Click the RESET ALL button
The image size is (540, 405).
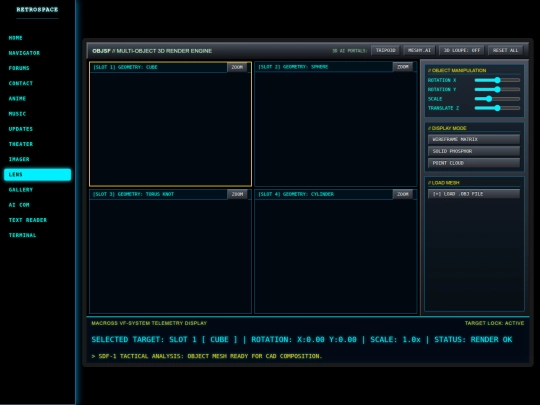[x=505, y=50]
